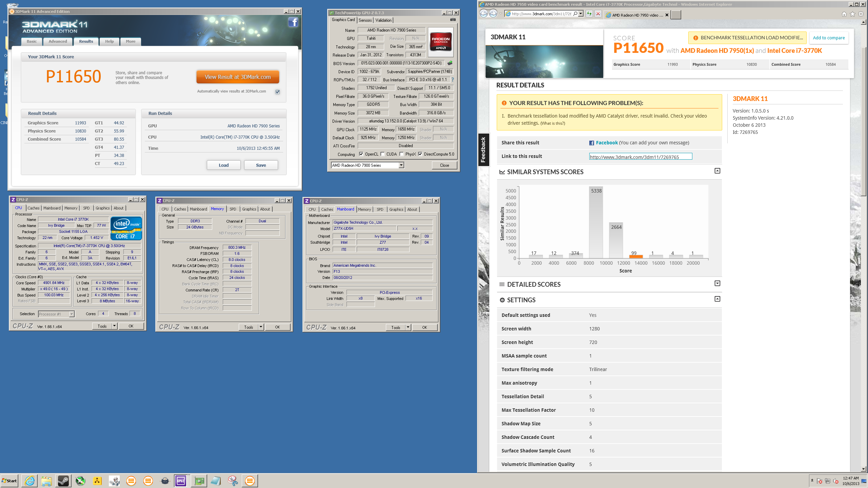This screenshot has height=488, width=868.
Task: Click the Save button in 3DMark 11
Action: (x=261, y=165)
